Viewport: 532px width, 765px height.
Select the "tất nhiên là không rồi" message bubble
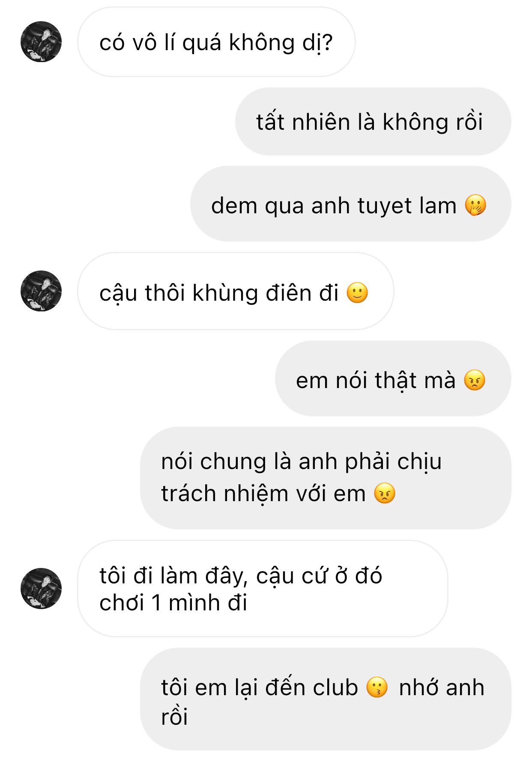(x=373, y=122)
